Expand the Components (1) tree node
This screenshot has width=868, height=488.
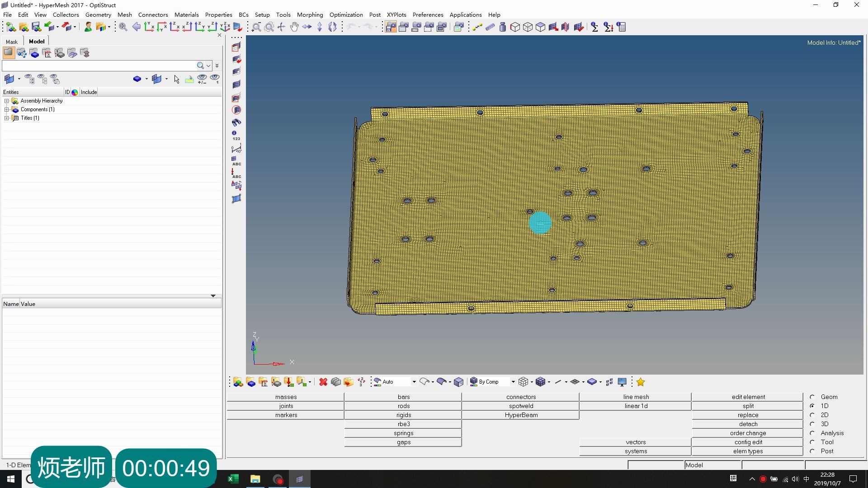pyautogui.click(x=7, y=109)
